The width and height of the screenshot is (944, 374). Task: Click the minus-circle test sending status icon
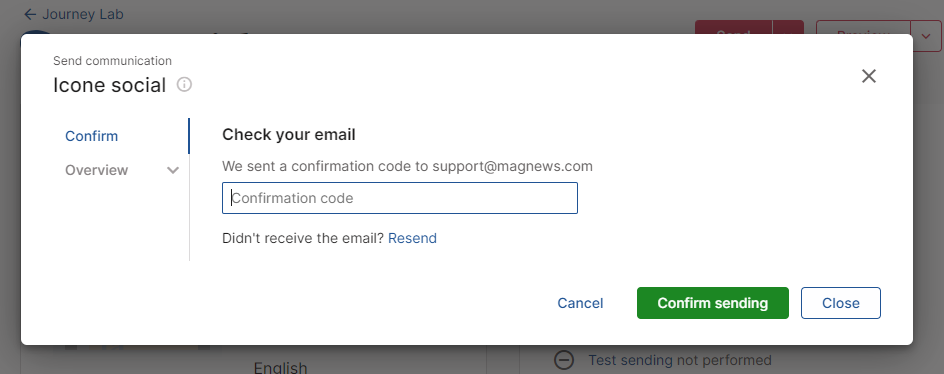pos(564,360)
